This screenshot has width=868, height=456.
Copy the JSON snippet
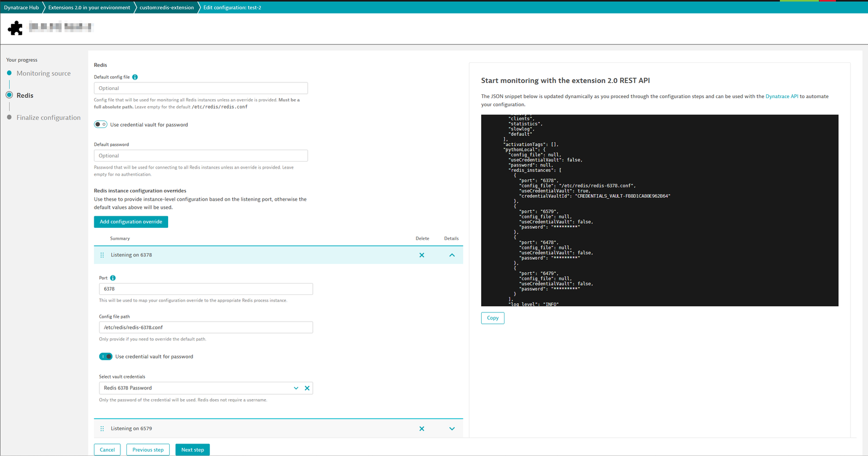coord(493,318)
